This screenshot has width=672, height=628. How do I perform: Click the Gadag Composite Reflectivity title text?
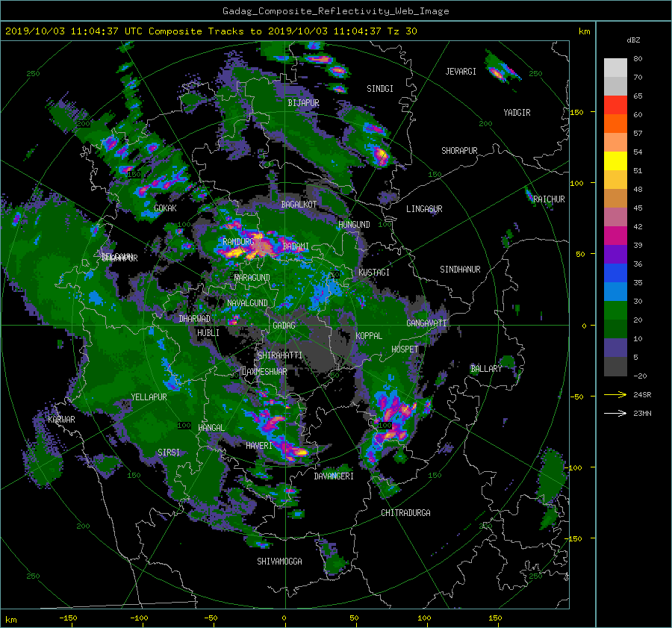pos(335,11)
